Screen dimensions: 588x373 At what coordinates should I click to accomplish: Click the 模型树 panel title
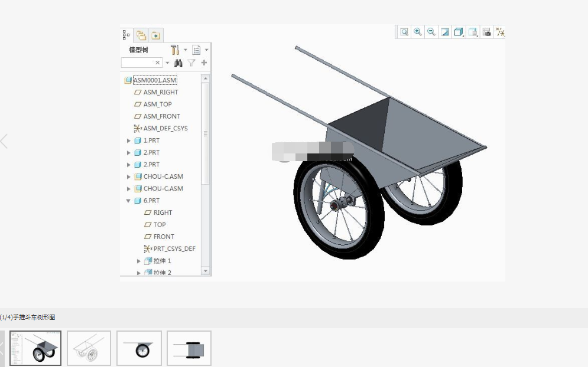point(139,50)
